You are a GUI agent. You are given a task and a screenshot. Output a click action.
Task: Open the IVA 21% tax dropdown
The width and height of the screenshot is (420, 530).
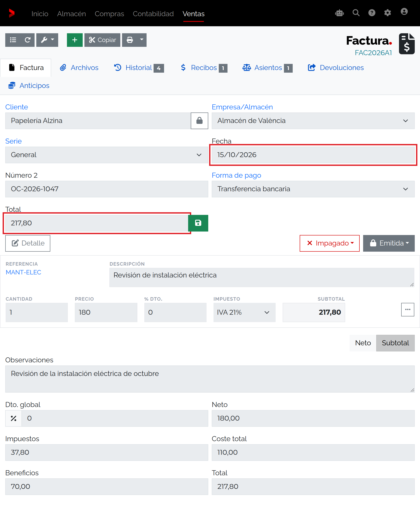[244, 312]
